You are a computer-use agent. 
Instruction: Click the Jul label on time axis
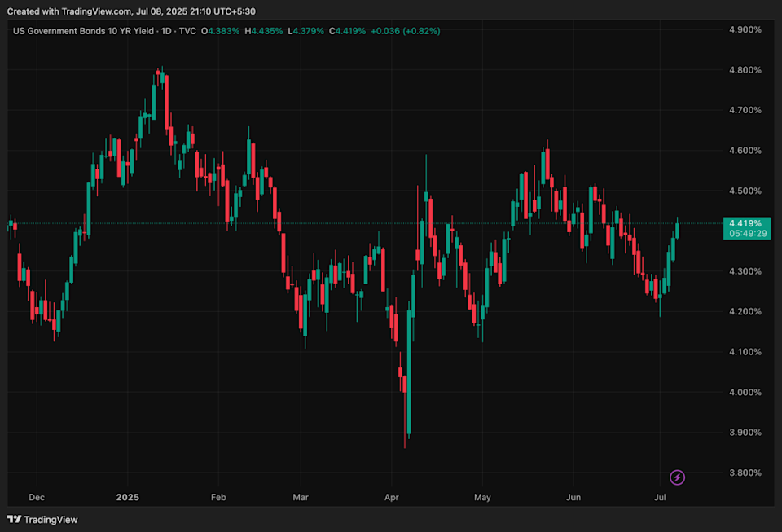(660, 497)
